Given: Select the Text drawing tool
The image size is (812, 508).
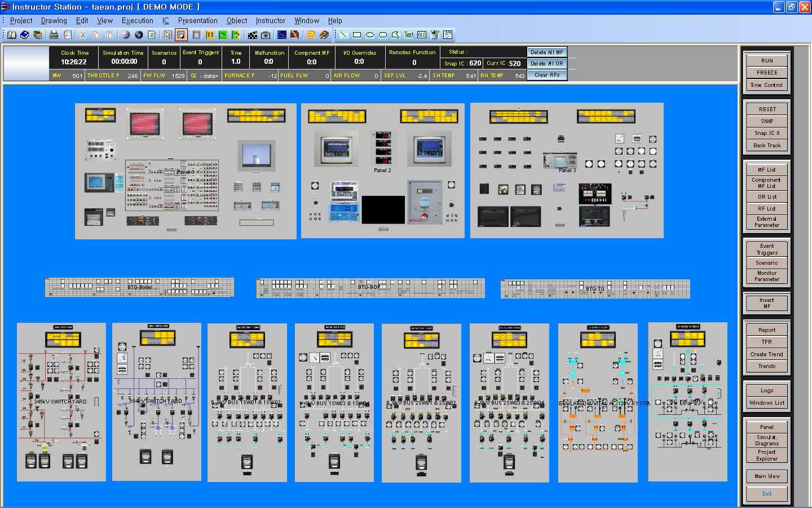Looking at the screenshot, I should pyautogui.click(x=409, y=35).
